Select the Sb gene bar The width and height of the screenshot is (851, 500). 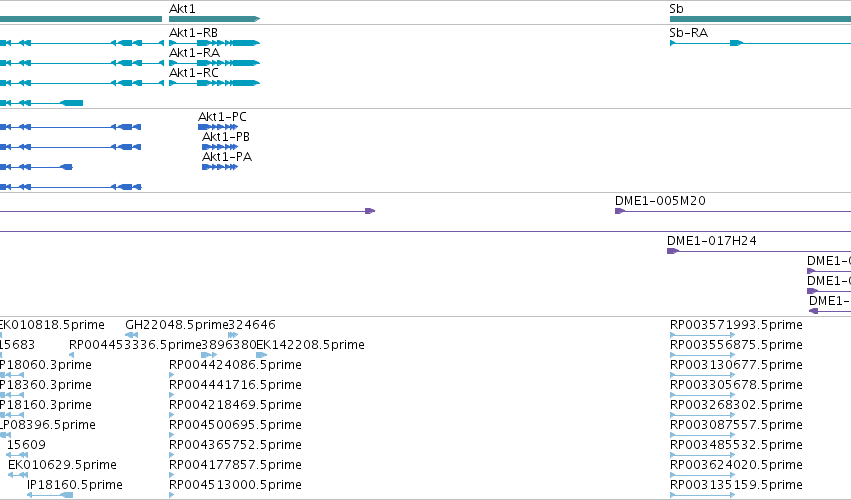pos(760,19)
